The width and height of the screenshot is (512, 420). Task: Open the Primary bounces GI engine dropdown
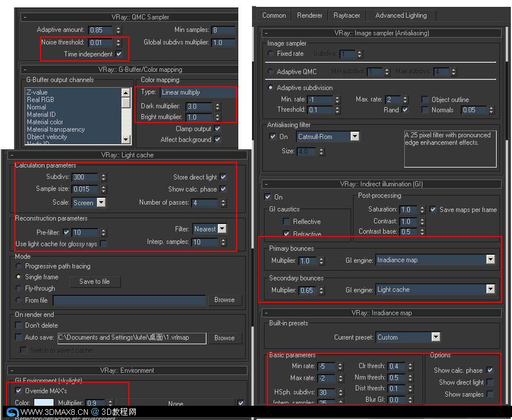490,260
